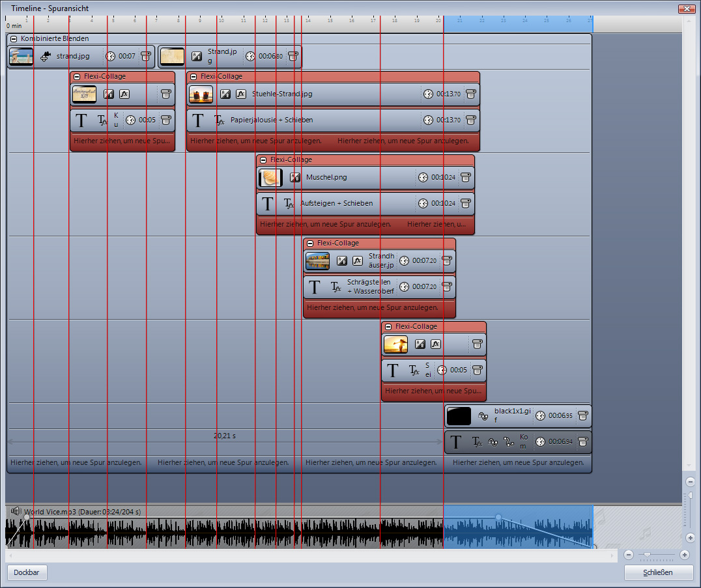Click large T text icon on Aufsteigen + Schieben
The image size is (701, 588).
[267, 203]
